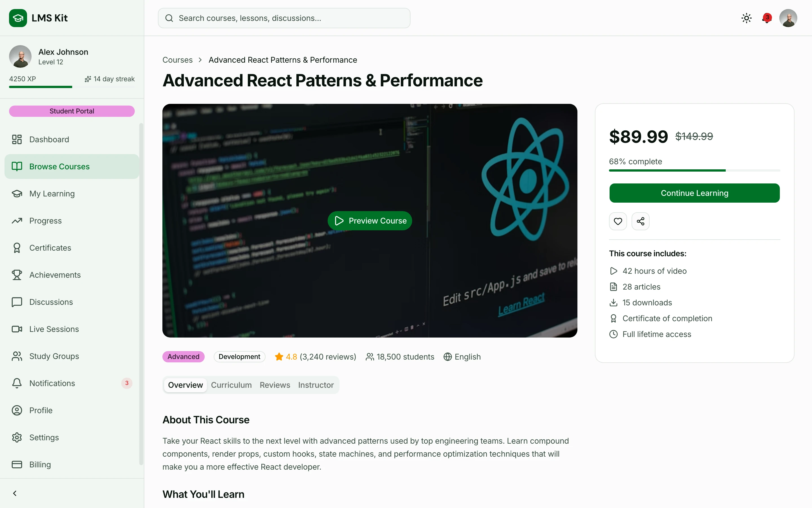Image resolution: width=812 pixels, height=508 pixels.
Task: Click the Progress trend arrow icon
Action: [17, 221]
